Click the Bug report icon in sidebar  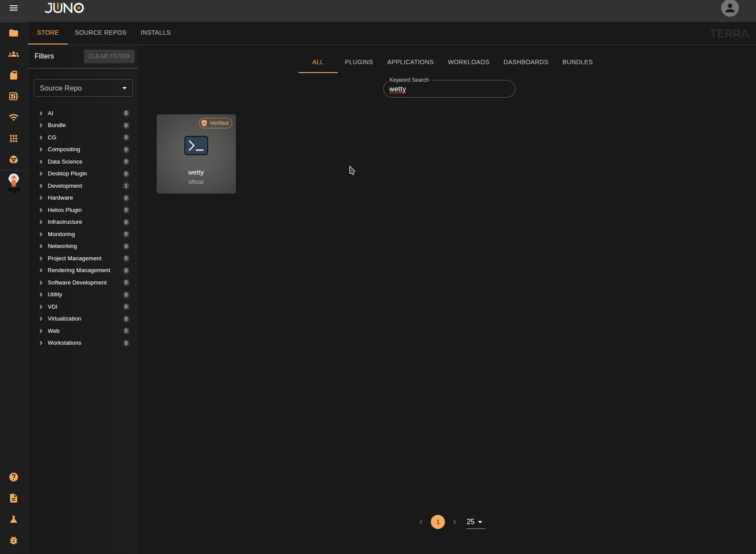[x=14, y=540]
